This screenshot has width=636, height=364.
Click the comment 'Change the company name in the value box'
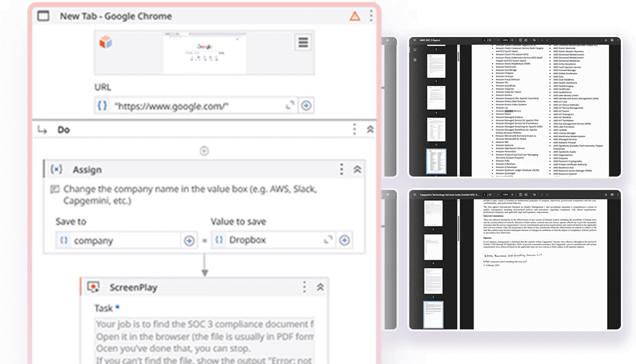(190, 195)
